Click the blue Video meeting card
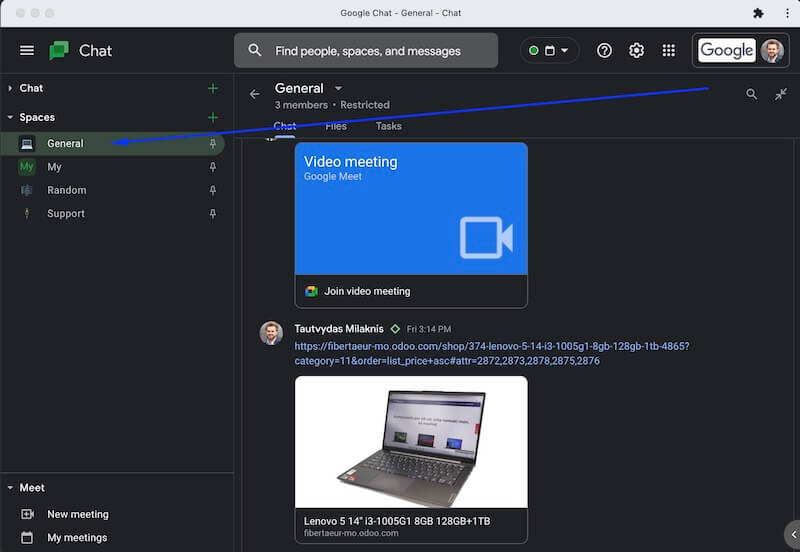 click(x=411, y=209)
